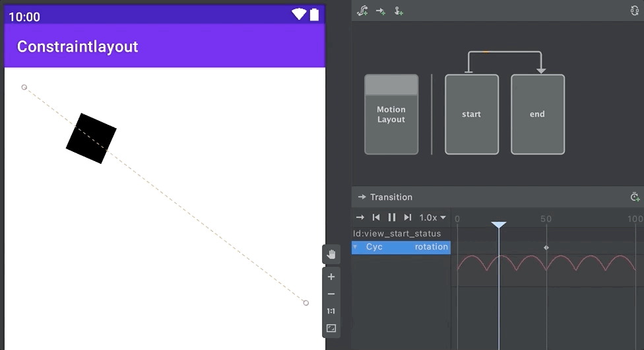644x350 pixels.
Task: Select the Motion Layout box
Action: point(391,114)
